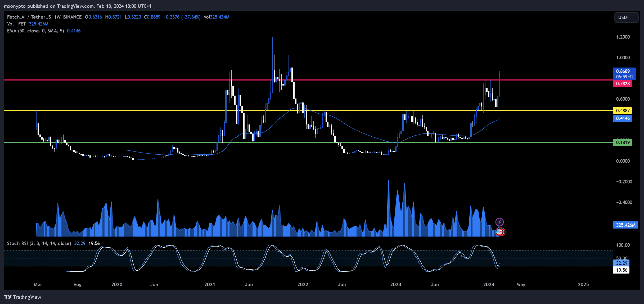The width and height of the screenshot is (644, 304).
Task: Click the +0.2376 (+37.64%) change value
Action: 182,17
